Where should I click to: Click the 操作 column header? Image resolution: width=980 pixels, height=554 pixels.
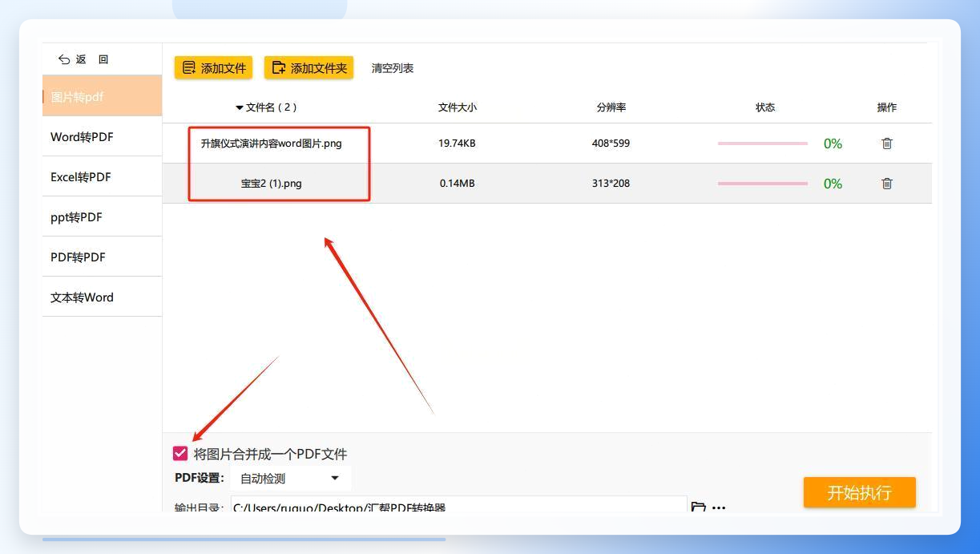pos(887,107)
